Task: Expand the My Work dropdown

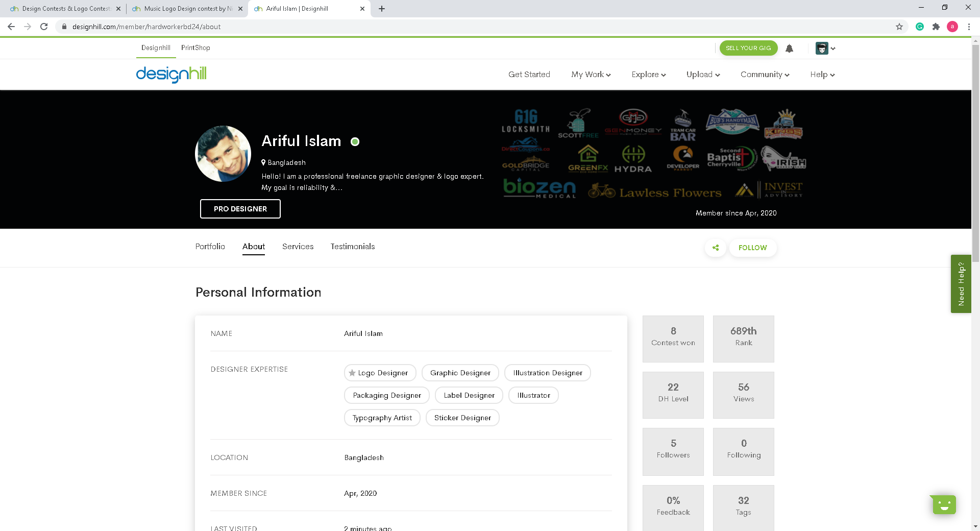Action: pos(591,75)
